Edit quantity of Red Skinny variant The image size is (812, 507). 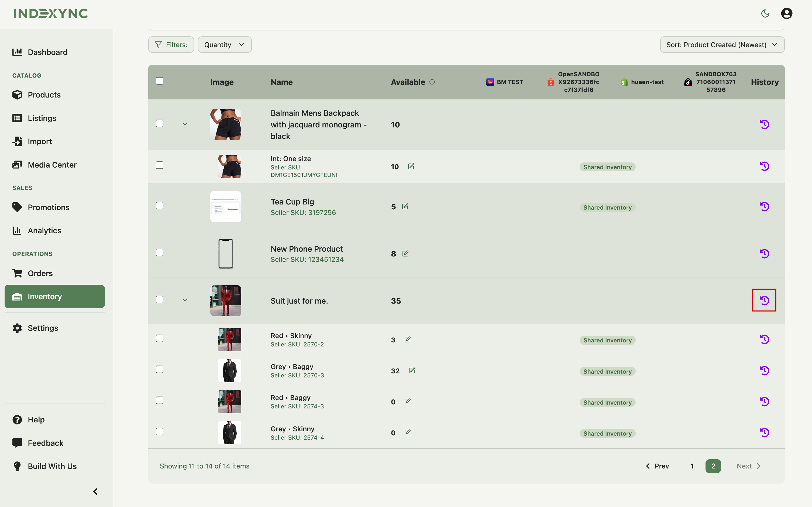[407, 340]
